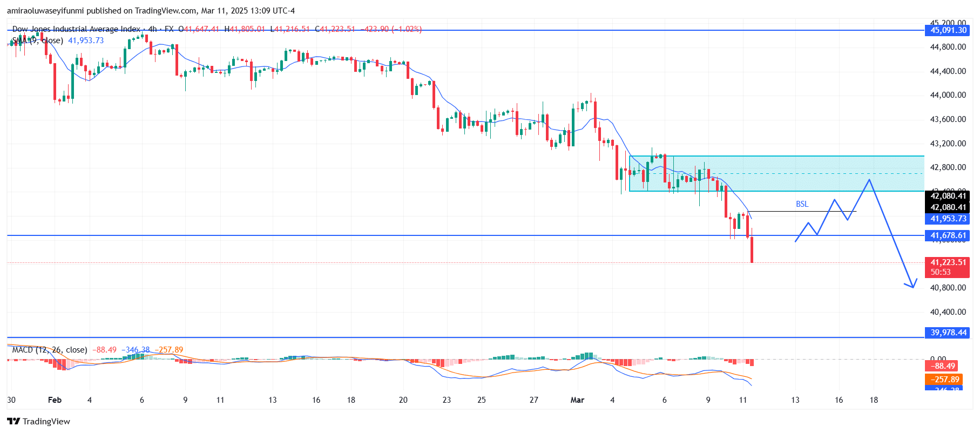The image size is (980, 433).
Task: Click the 42,800.00 price axis value
Action: pyautogui.click(x=948, y=167)
